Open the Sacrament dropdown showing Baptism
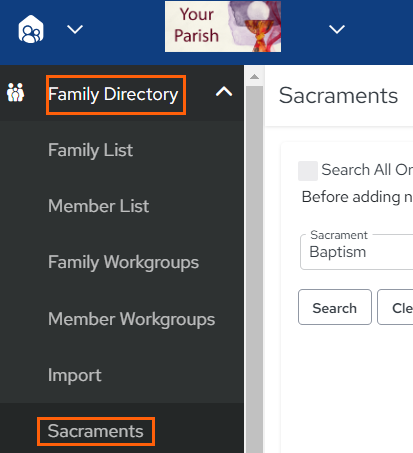The height and width of the screenshot is (453, 413). point(356,252)
